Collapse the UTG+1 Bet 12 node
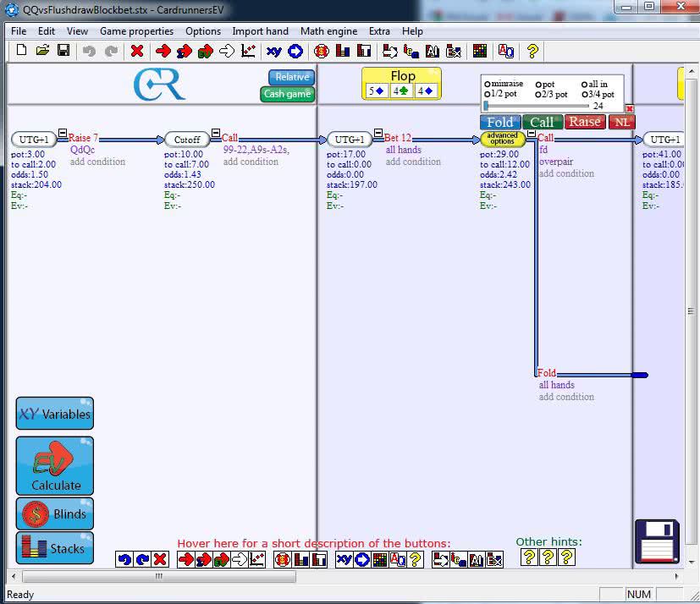 pyautogui.click(x=378, y=133)
